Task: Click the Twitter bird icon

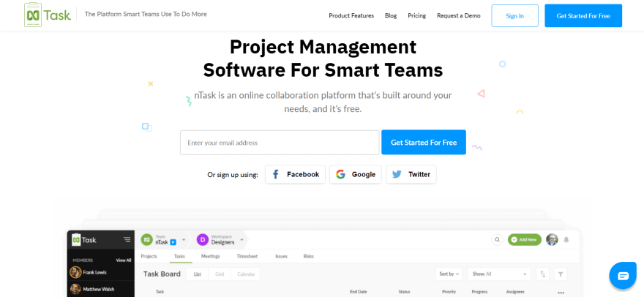Action: pyautogui.click(x=397, y=174)
